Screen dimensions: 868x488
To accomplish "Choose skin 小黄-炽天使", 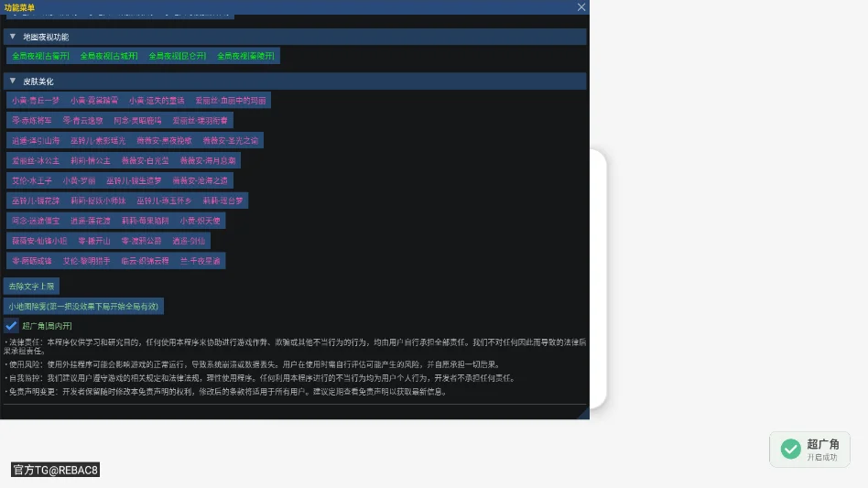I will [201, 221].
